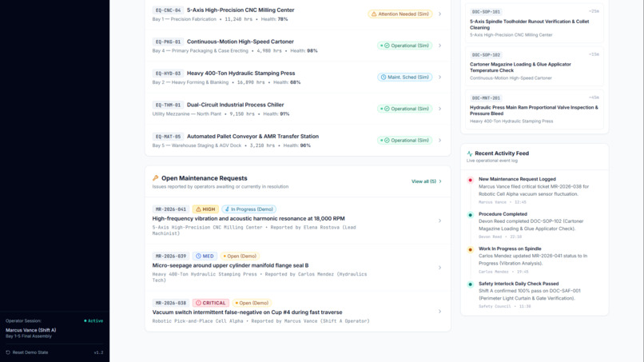Click the EQ-MAT-05 equipment ID tag
This screenshot has width=644, height=362.
168,137
